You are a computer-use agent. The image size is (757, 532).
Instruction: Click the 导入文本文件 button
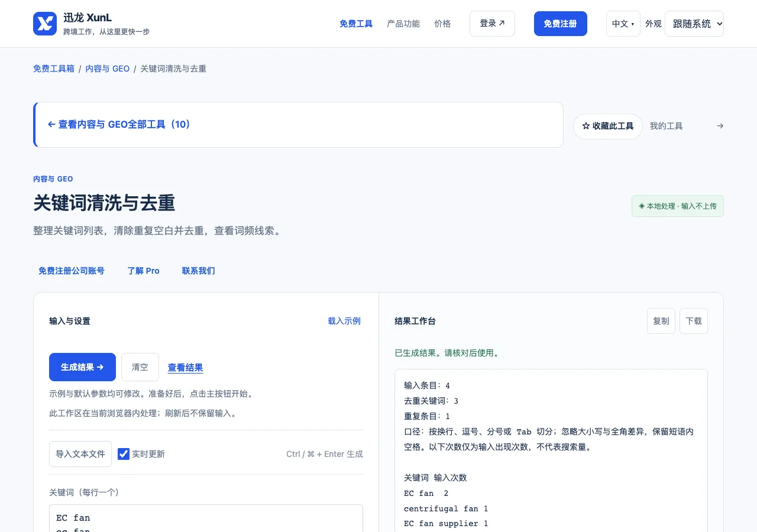pos(80,454)
